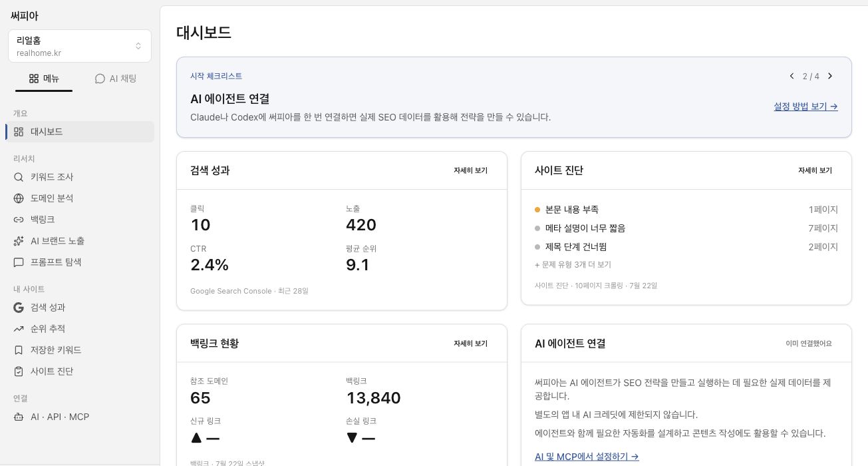Switch to the 메뉴 tab

tap(44, 79)
